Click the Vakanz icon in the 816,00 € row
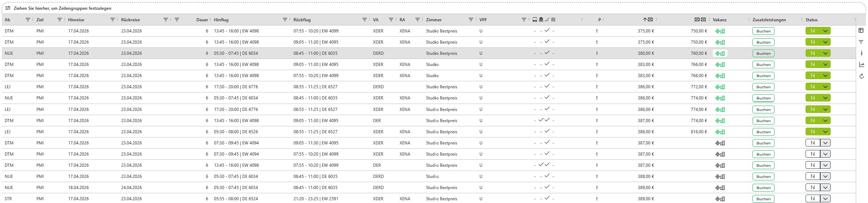 [720, 132]
